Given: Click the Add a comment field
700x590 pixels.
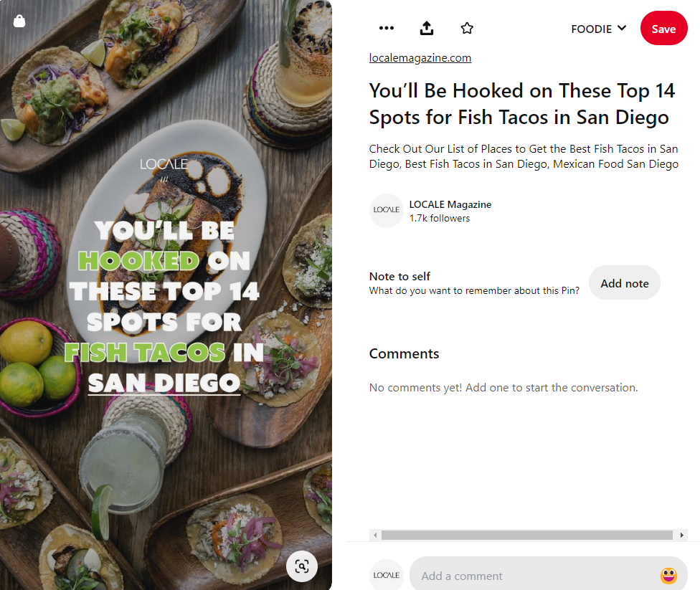Looking at the screenshot, I should click(548, 575).
